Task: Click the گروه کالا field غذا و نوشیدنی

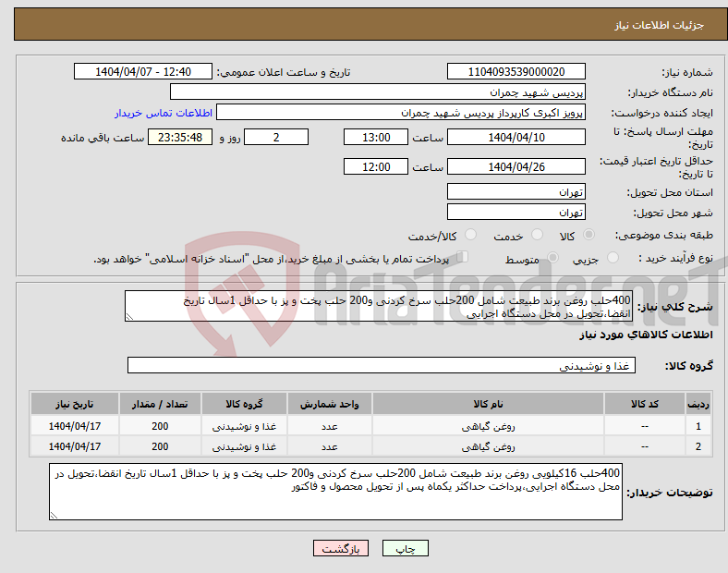Action: tap(382, 365)
